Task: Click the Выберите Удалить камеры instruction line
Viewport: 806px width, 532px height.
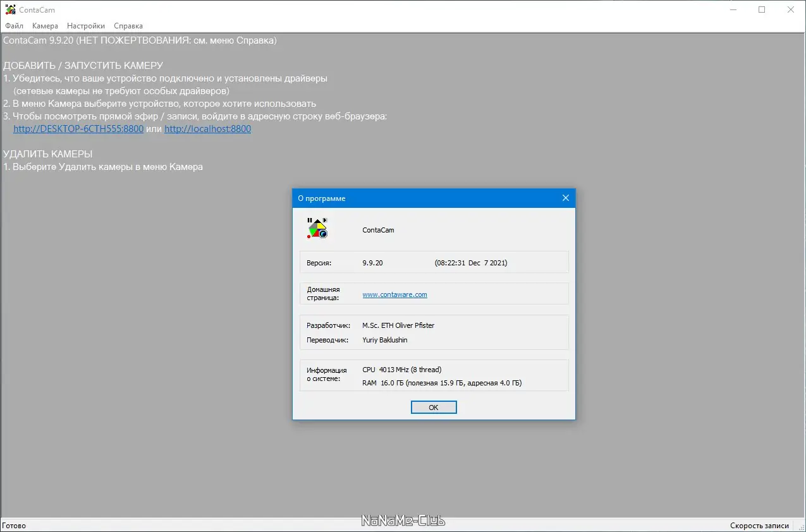Action: [103, 167]
